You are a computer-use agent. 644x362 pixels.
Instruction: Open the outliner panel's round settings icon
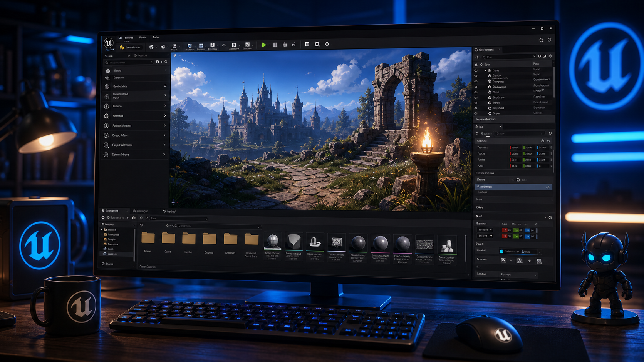point(550,56)
